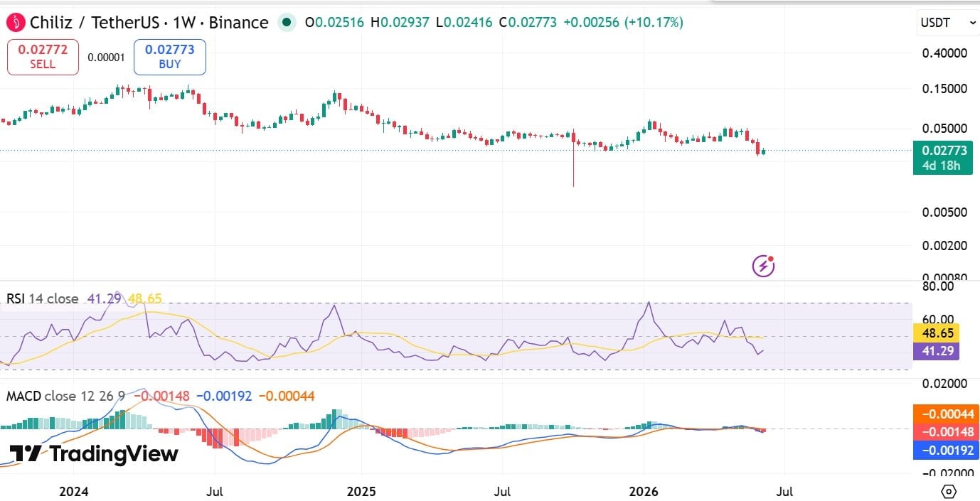The width and height of the screenshot is (980, 501).
Task: Click the change percentage +10.17%
Action: click(654, 23)
